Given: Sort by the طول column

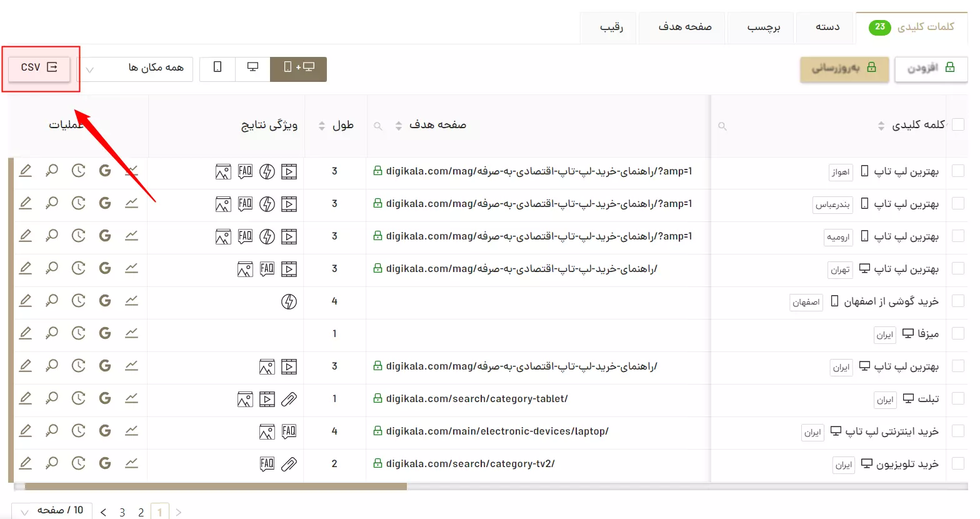Looking at the screenshot, I should [x=322, y=126].
